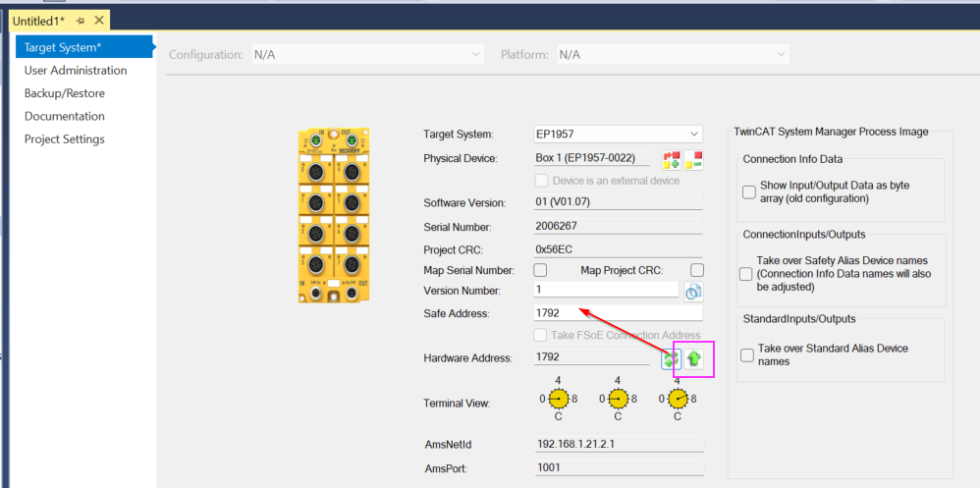Open the Platform dropdown
Viewport: 980px width, 488px height.
point(673,54)
